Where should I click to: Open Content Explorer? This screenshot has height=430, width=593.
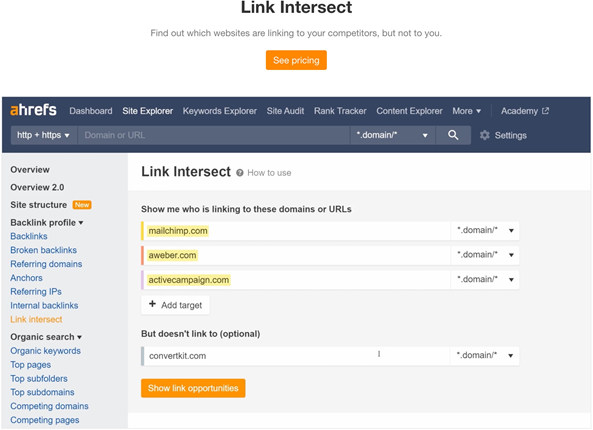pyautogui.click(x=409, y=111)
